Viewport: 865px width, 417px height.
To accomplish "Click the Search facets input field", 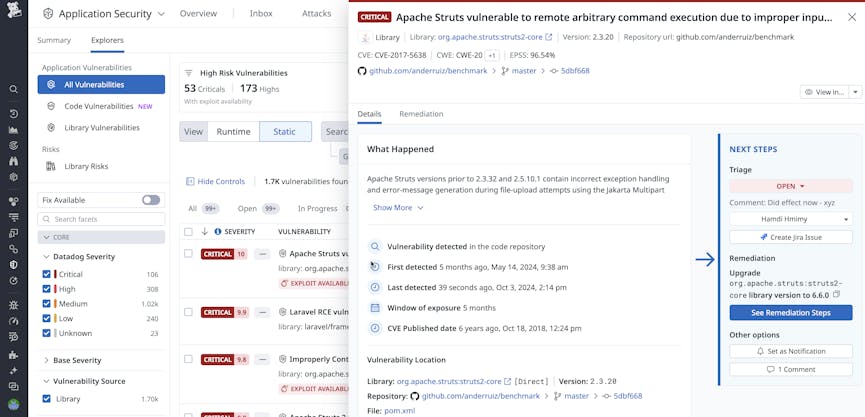I will (100, 219).
